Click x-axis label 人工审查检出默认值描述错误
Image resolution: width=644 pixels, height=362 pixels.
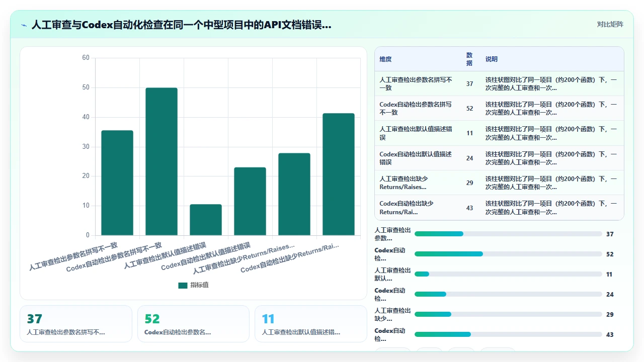165,255
